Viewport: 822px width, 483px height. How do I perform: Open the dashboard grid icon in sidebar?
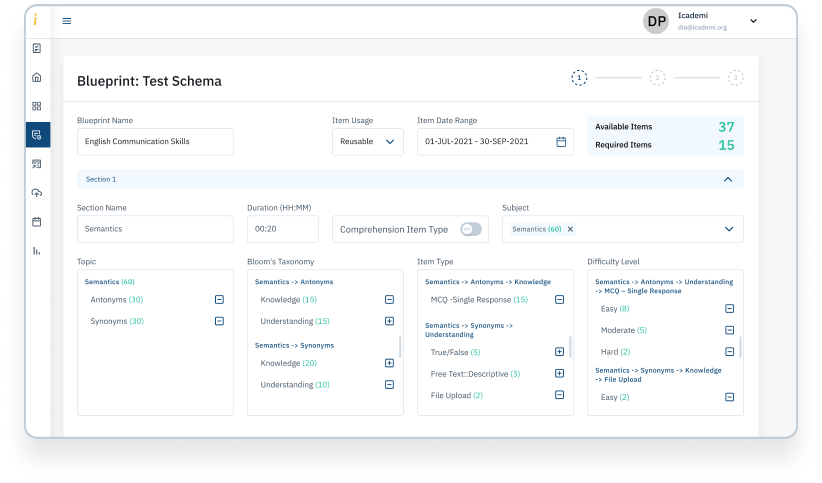(x=37, y=106)
